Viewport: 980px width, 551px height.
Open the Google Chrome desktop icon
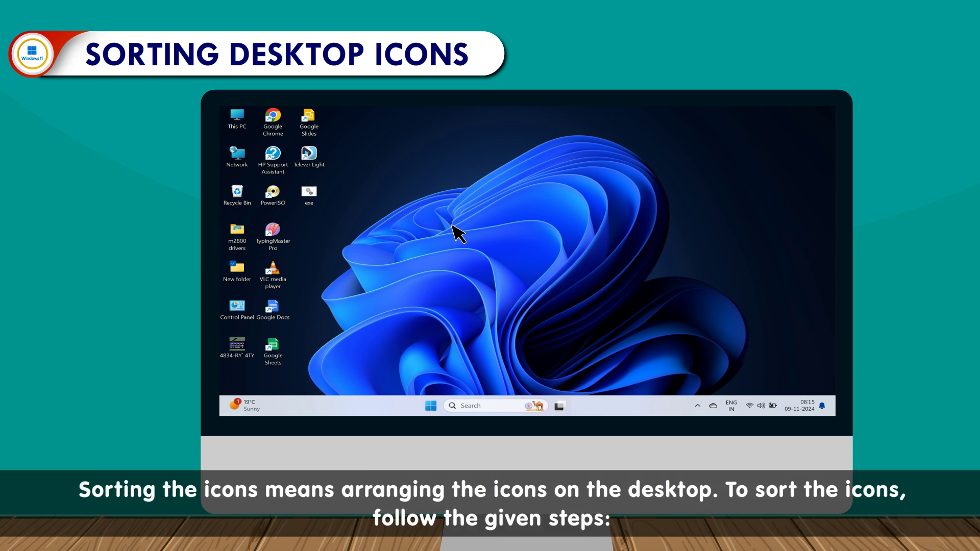[x=273, y=116]
